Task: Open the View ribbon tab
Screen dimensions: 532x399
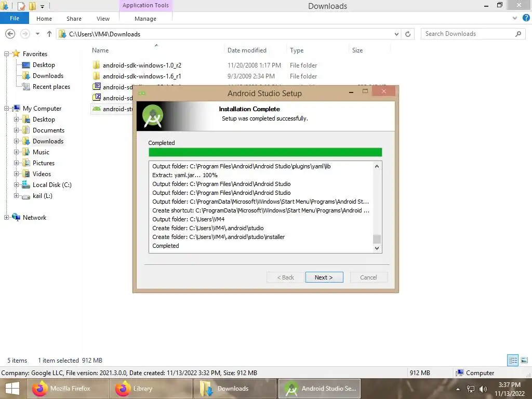Action: [x=103, y=19]
